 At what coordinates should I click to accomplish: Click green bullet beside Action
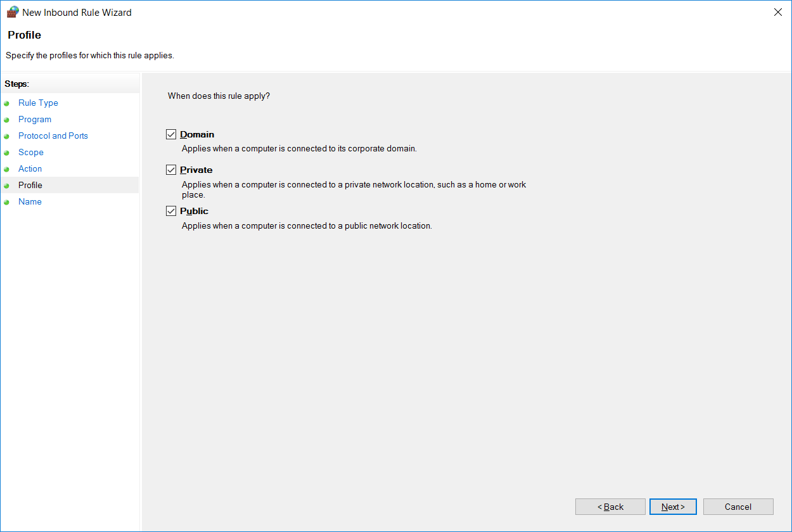click(x=7, y=169)
